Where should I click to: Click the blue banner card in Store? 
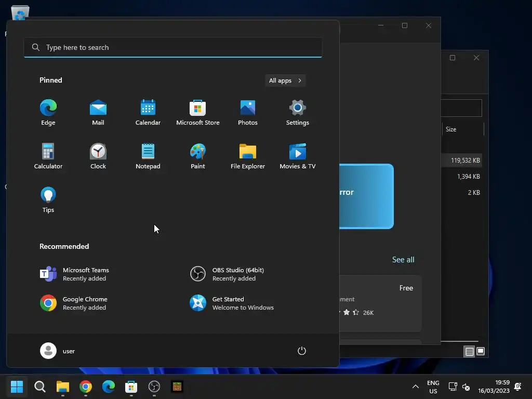tap(366, 196)
